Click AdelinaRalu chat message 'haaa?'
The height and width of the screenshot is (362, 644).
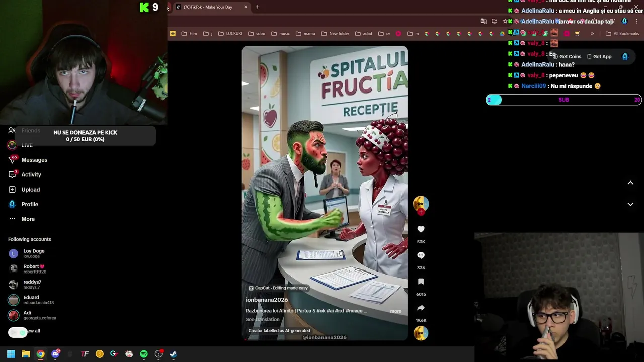(541, 65)
